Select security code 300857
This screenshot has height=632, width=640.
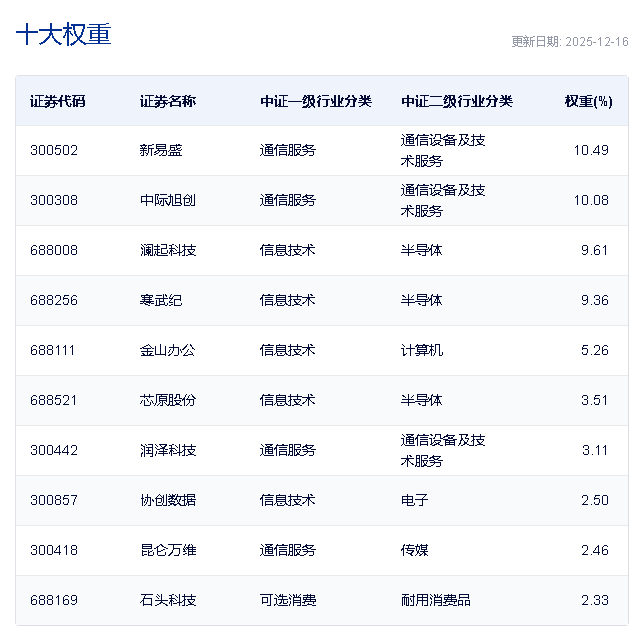pos(54,500)
